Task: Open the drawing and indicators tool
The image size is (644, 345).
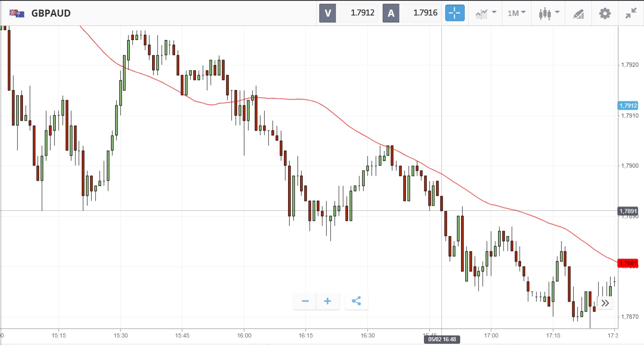Action: pos(579,14)
